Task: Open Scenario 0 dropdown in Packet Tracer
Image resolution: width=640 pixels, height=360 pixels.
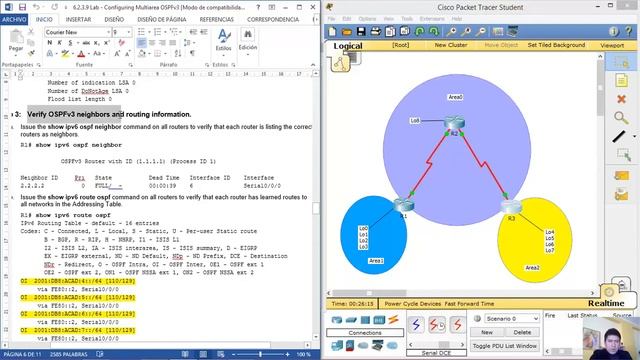Action: 512,318
